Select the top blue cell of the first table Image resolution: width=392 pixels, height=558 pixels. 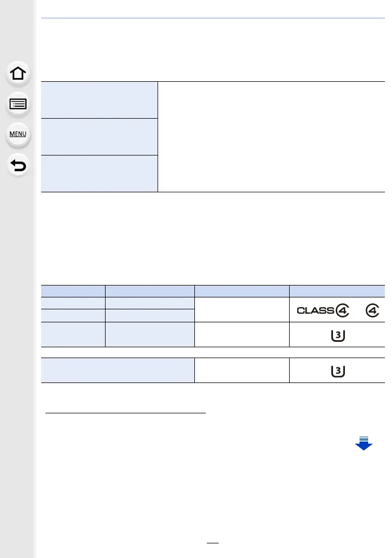pyautogui.click(x=99, y=100)
